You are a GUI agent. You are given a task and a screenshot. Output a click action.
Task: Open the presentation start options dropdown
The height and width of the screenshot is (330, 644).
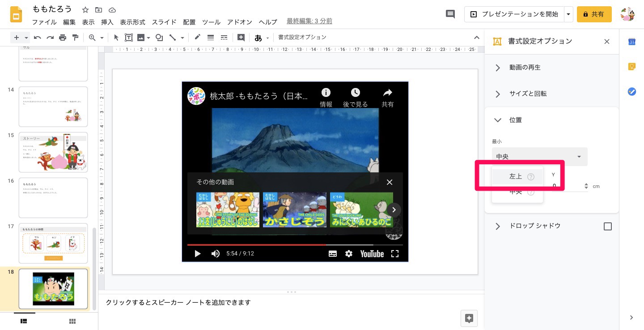568,14
